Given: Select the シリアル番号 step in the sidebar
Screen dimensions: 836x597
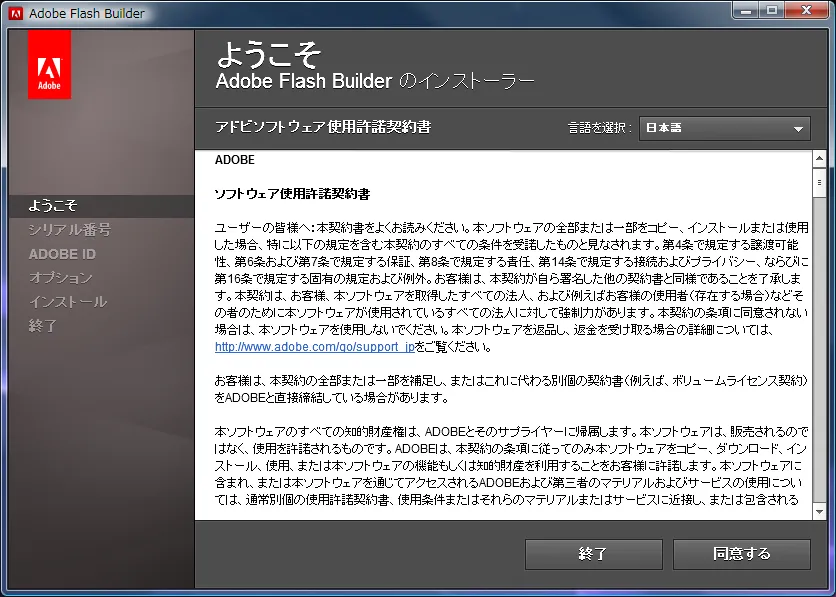Looking at the screenshot, I should [69, 230].
